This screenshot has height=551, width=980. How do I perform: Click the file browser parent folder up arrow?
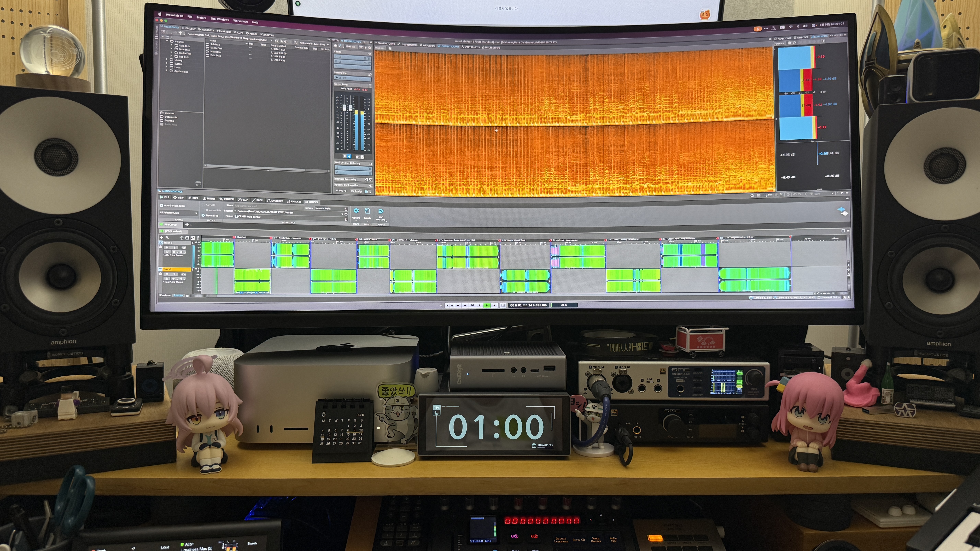[x=181, y=33]
